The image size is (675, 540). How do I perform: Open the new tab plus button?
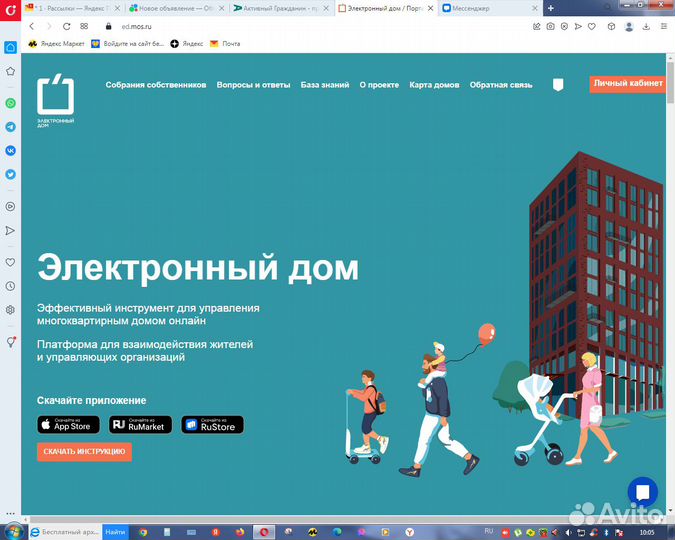(551, 8)
